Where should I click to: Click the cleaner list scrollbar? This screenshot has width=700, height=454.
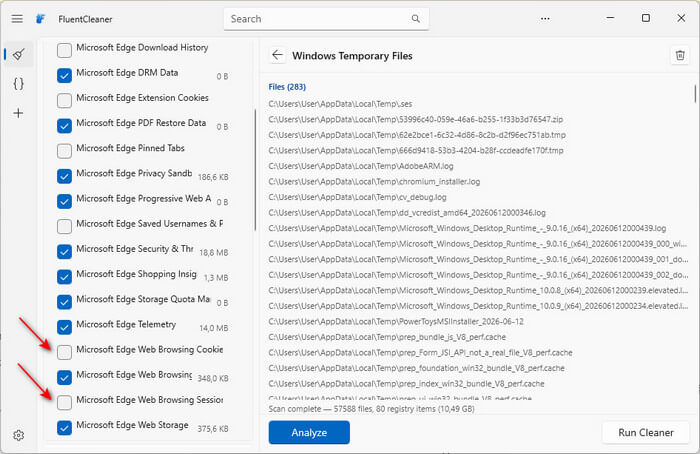pyautogui.click(x=255, y=170)
